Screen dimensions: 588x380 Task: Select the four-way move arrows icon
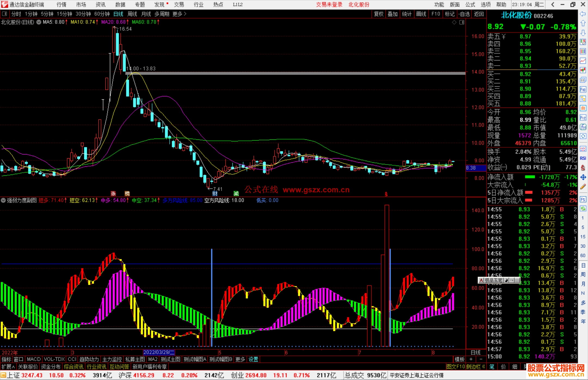583,177
